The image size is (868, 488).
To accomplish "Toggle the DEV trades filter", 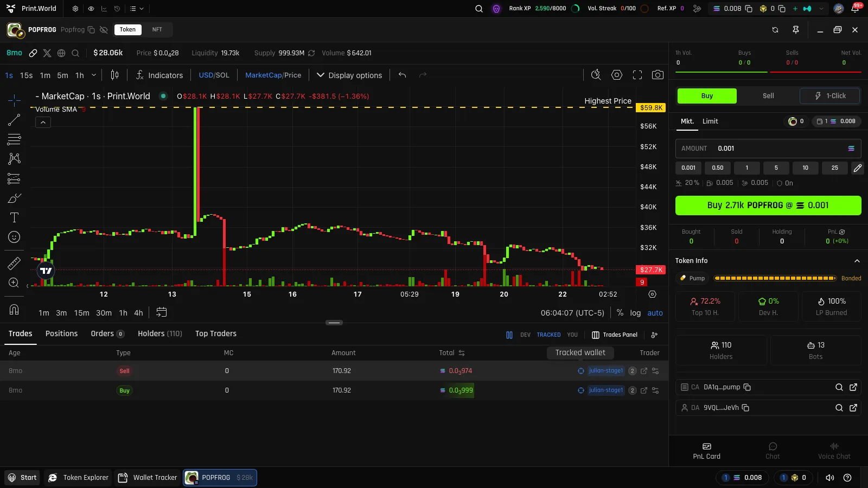I will (525, 335).
